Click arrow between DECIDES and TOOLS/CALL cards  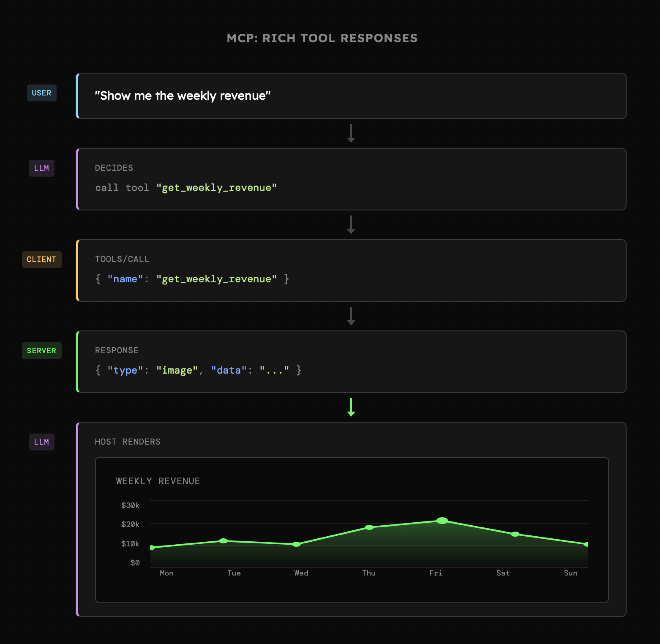[x=351, y=225]
